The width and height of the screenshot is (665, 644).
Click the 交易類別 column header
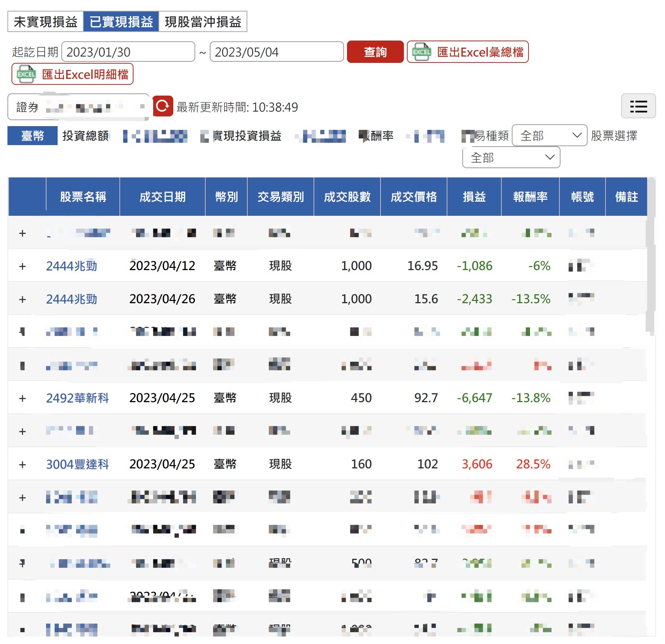click(281, 197)
